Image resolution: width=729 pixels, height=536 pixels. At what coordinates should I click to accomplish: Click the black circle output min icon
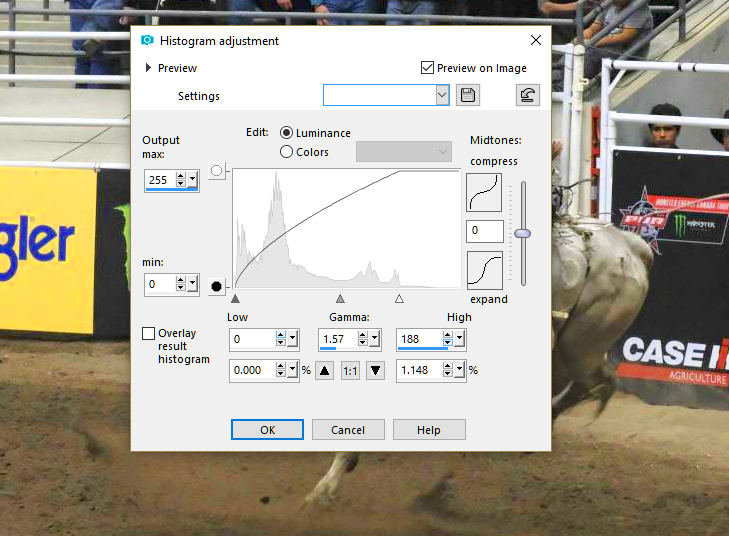[x=217, y=287]
